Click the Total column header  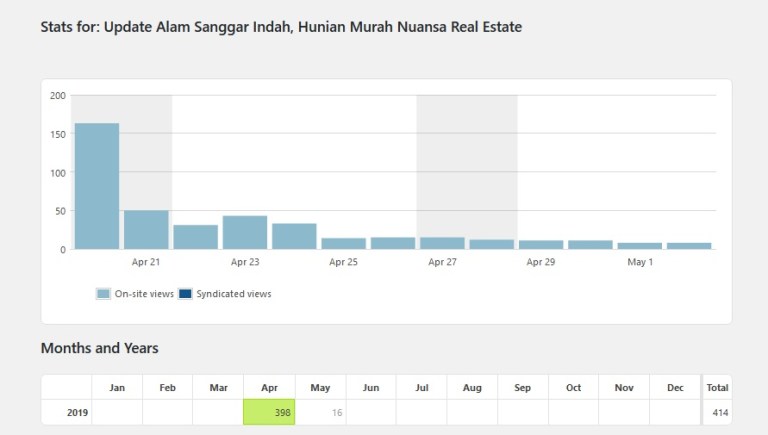[716, 387]
